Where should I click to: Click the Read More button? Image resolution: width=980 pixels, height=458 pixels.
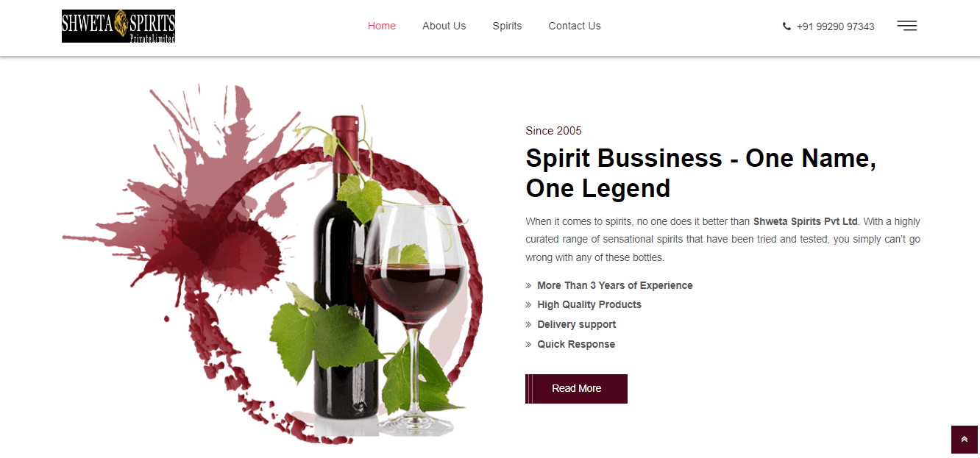[576, 389]
